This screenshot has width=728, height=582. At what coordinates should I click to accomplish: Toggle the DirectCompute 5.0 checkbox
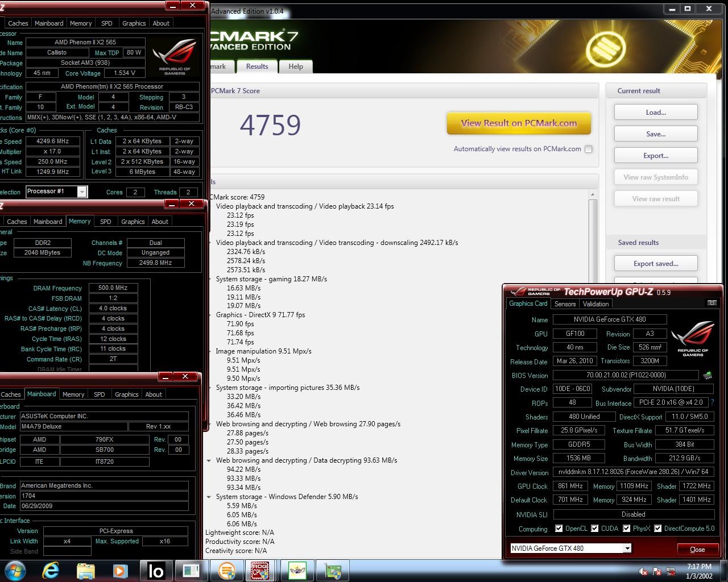pyautogui.click(x=657, y=529)
